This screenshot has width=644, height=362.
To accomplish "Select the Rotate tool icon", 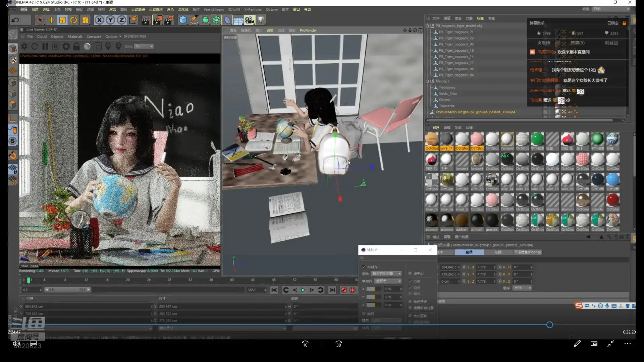I will coord(74,20).
